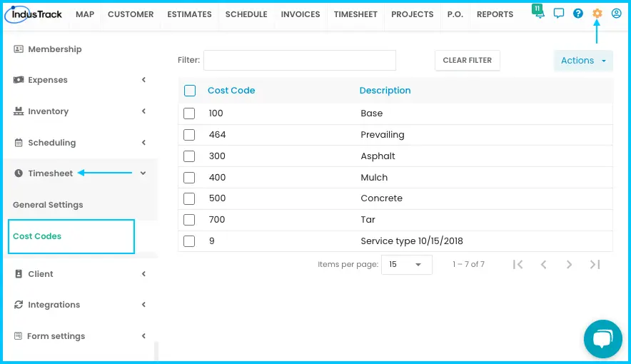The height and width of the screenshot is (364, 631).
Task: Jump to last page arrow
Action: click(595, 264)
